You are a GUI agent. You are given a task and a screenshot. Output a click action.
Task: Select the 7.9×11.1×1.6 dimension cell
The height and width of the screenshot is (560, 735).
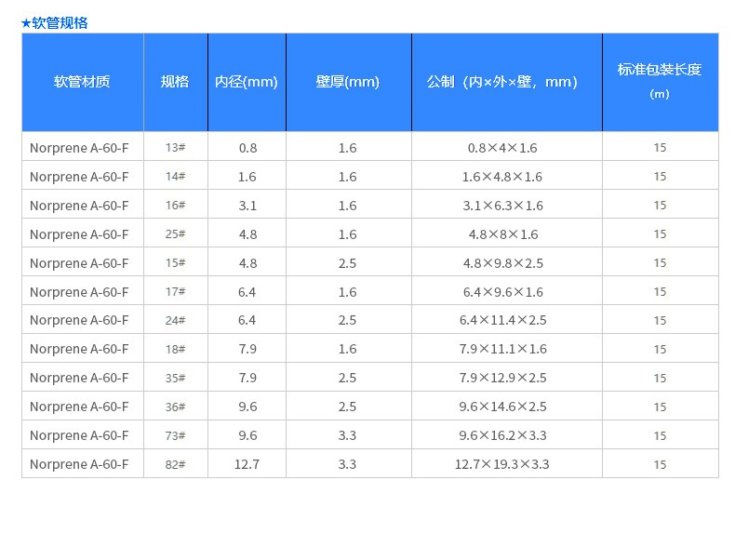[x=503, y=349]
